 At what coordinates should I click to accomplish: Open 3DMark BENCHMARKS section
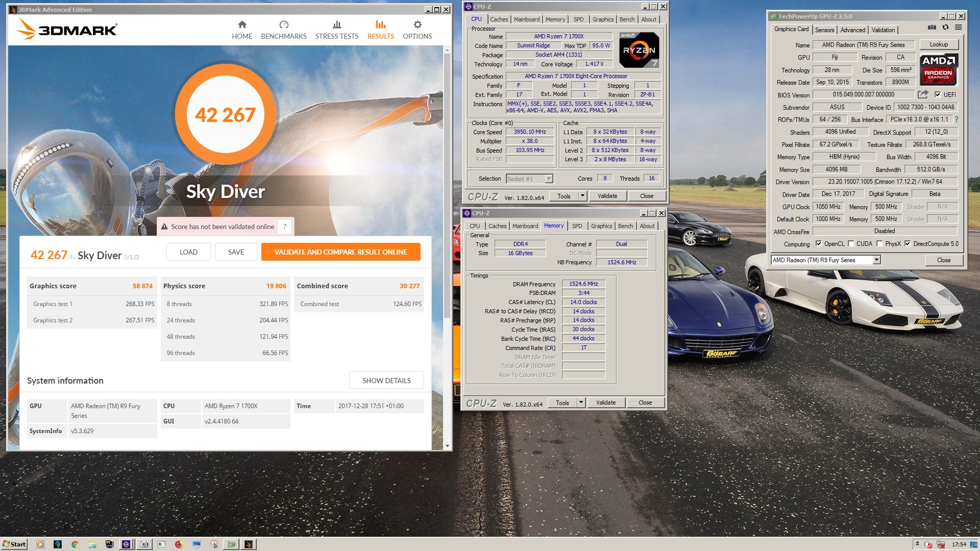coord(284,30)
